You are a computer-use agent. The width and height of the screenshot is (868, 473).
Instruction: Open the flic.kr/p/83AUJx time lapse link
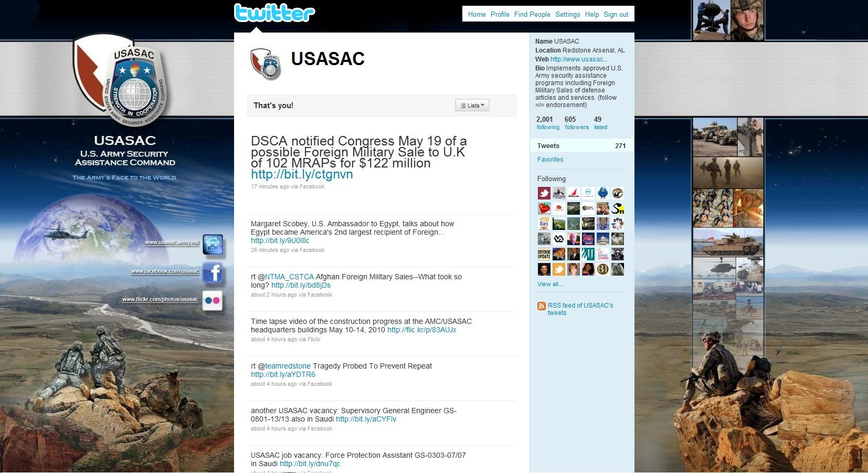point(421,330)
